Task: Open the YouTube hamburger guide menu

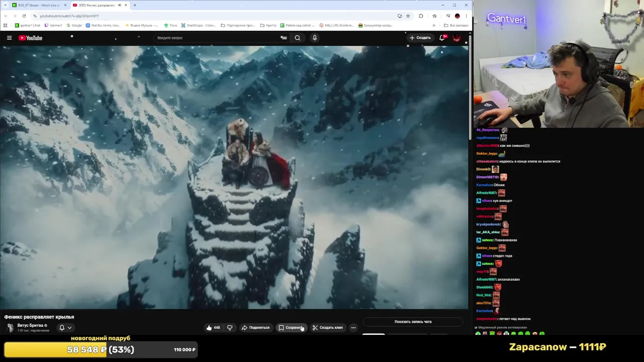Action: [x=9, y=38]
